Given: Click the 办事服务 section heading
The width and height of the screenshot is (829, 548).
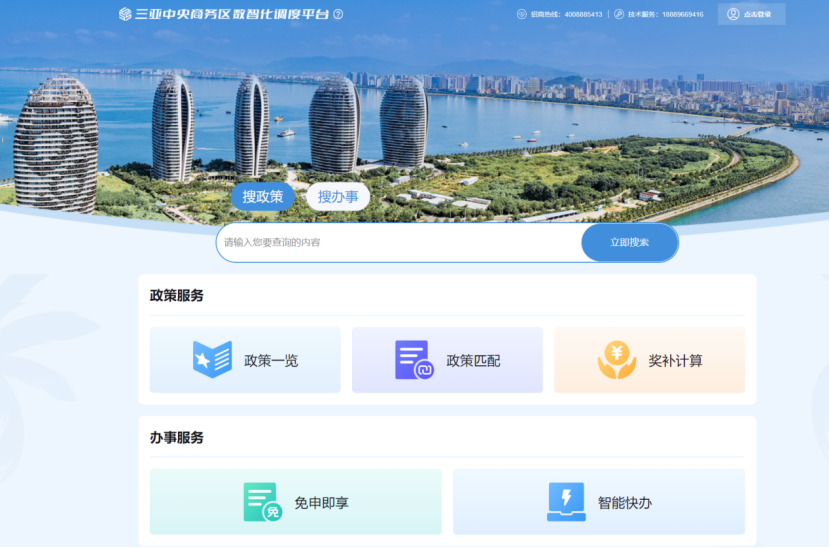Looking at the screenshot, I should click(177, 438).
